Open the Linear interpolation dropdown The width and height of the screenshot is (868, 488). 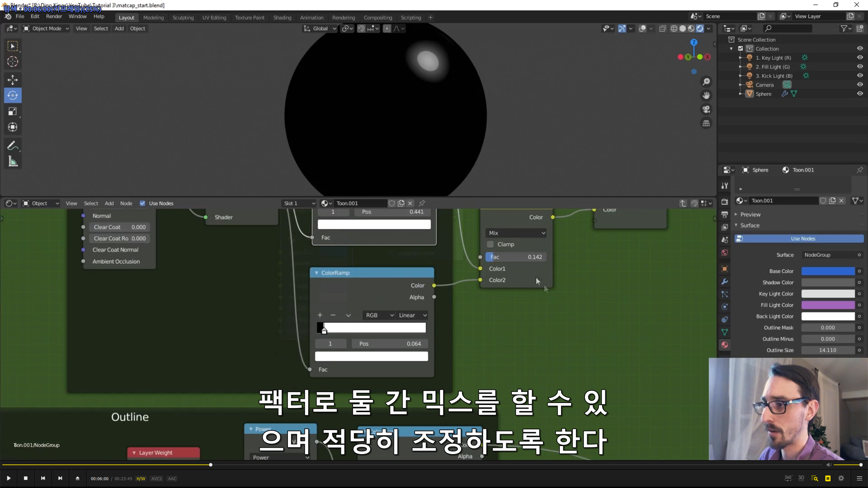(412, 315)
